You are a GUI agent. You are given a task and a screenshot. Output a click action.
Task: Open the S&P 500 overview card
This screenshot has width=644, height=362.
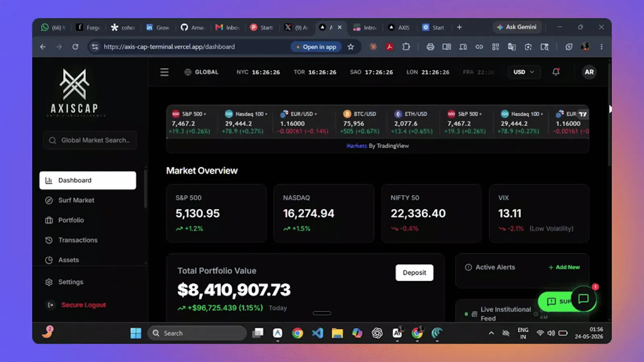pyautogui.click(x=216, y=213)
